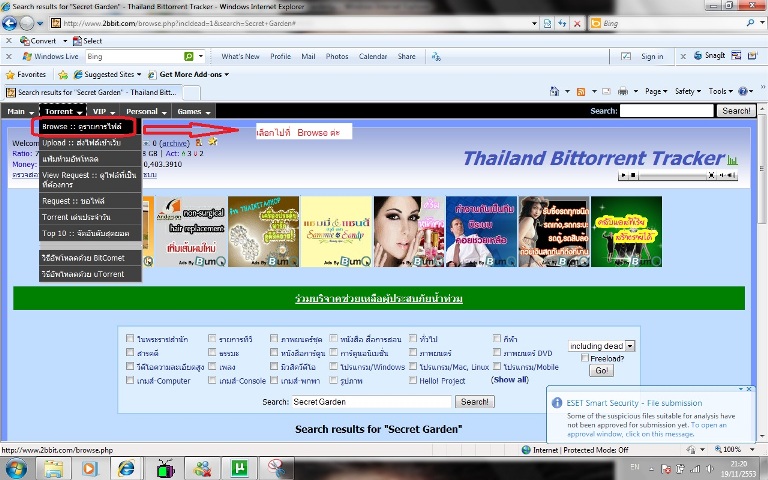Open the including dead dropdown
The width and height of the screenshot is (768, 480).
[601, 346]
